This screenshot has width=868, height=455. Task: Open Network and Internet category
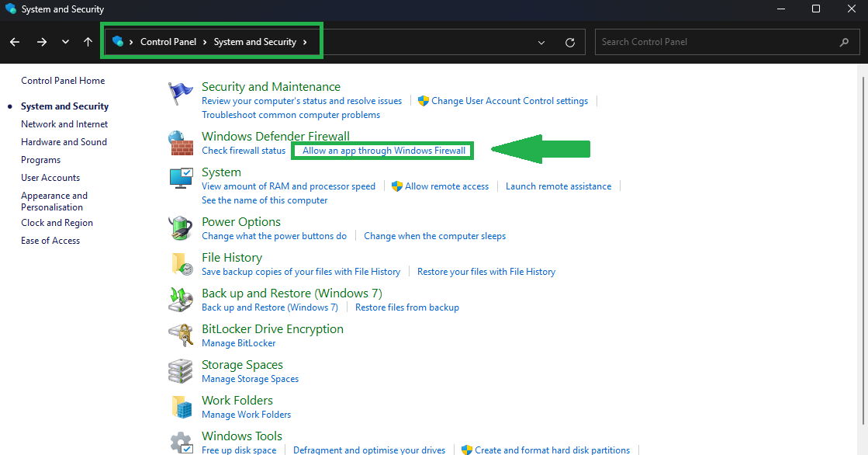[x=64, y=124]
